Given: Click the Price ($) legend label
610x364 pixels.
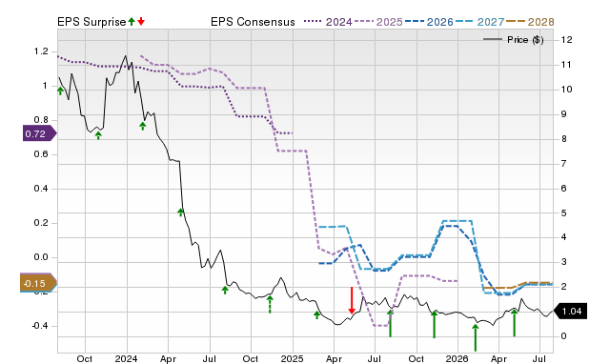Looking at the screenshot, I should point(525,40).
